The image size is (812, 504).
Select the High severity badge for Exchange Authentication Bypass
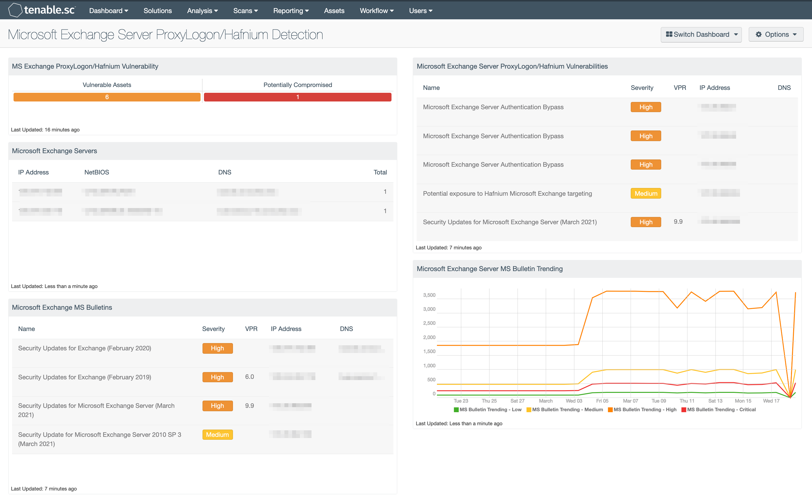pos(645,107)
